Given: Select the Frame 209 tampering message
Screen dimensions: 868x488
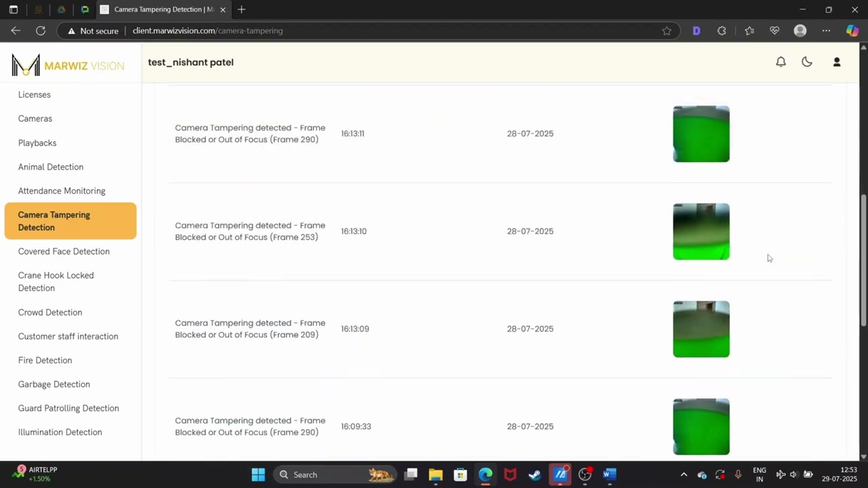Looking at the screenshot, I should point(250,329).
